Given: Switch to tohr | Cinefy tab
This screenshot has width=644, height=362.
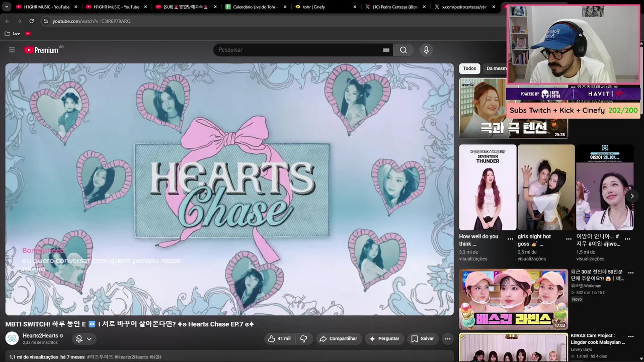Looking at the screenshot, I should pos(326,7).
